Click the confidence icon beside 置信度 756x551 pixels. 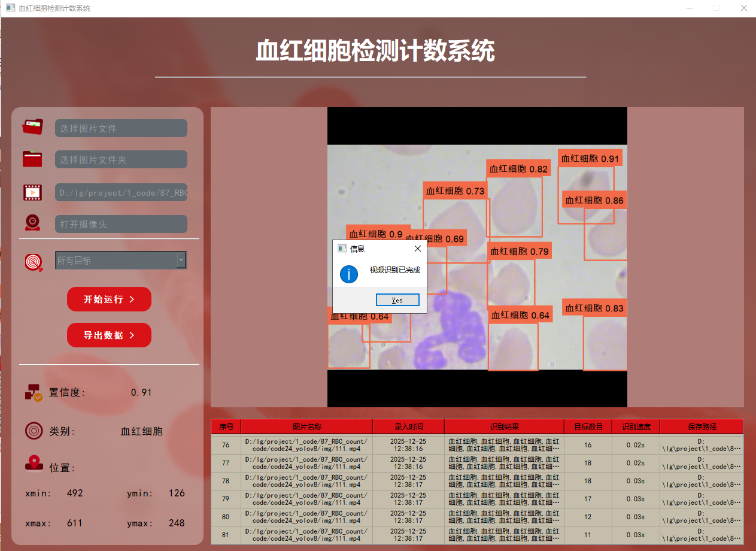pos(34,392)
